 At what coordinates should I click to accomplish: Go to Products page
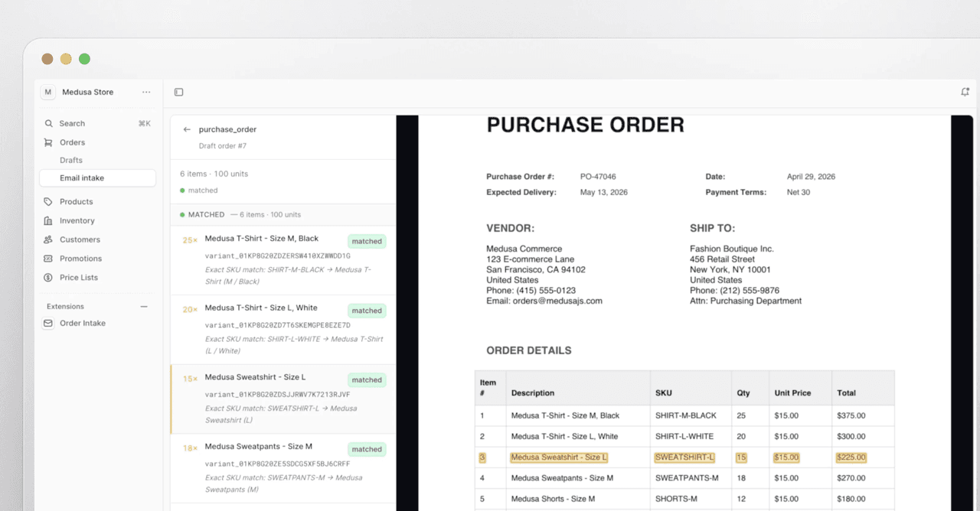(x=97, y=202)
